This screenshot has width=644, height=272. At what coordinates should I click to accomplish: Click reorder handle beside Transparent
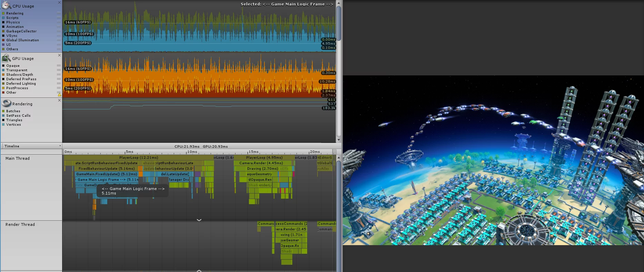coord(59,70)
